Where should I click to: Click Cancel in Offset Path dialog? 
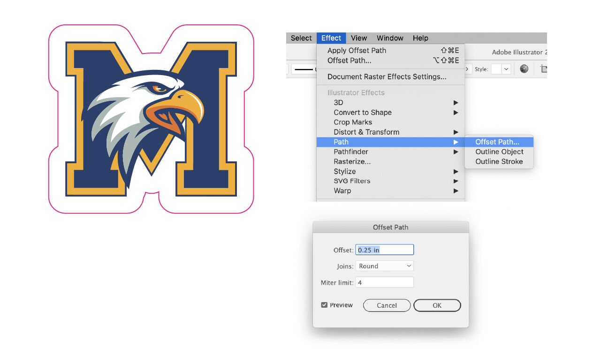tap(387, 305)
